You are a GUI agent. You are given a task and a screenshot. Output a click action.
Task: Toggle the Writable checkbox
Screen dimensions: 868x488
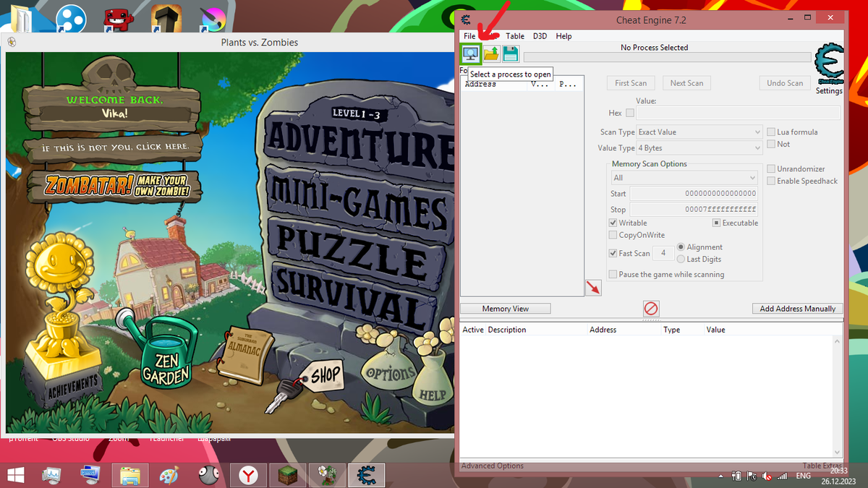pyautogui.click(x=613, y=223)
